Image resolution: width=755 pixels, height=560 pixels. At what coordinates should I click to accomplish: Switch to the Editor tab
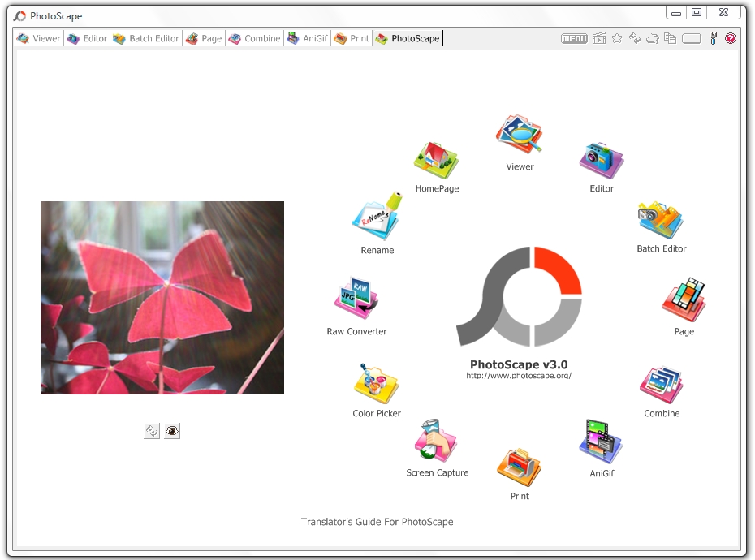tap(87, 38)
